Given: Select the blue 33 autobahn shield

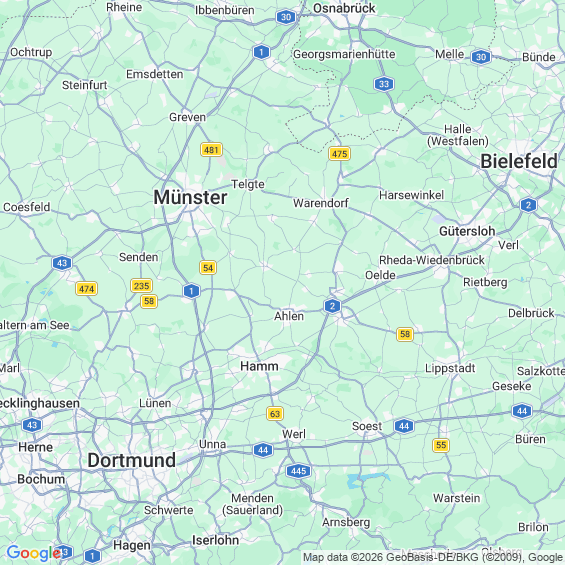Looking at the screenshot, I should tap(384, 84).
